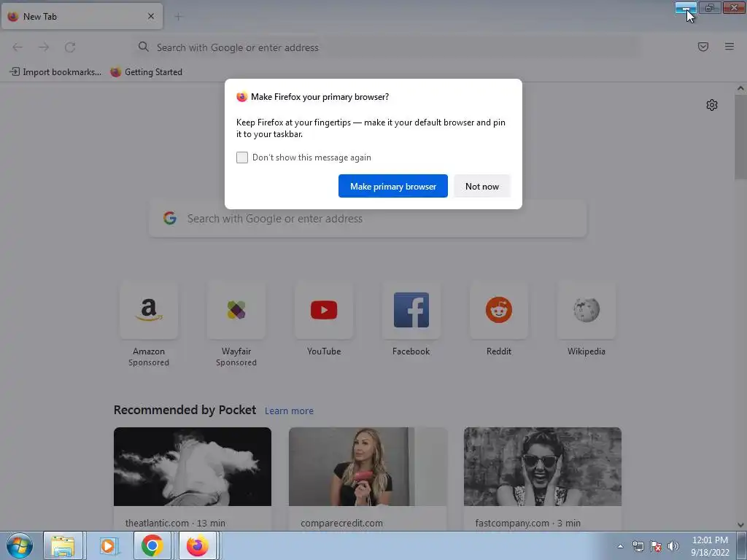Open comparecredit.com Pocket story thumbnail

tap(368, 467)
